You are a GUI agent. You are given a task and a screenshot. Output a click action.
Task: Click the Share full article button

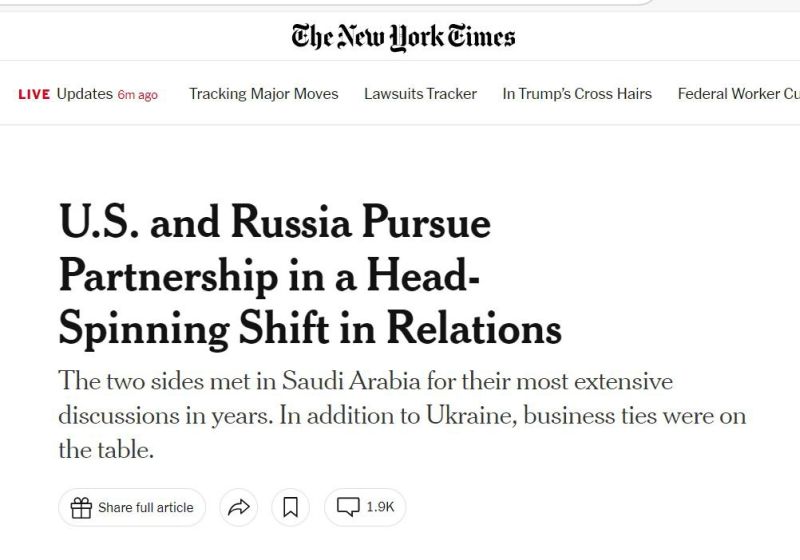pyautogui.click(x=132, y=507)
